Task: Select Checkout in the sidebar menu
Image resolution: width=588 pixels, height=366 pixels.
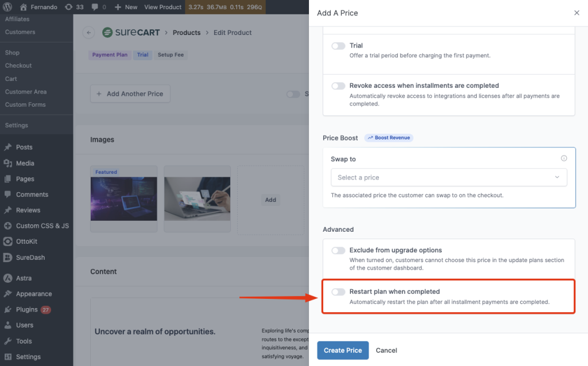Action: click(18, 65)
